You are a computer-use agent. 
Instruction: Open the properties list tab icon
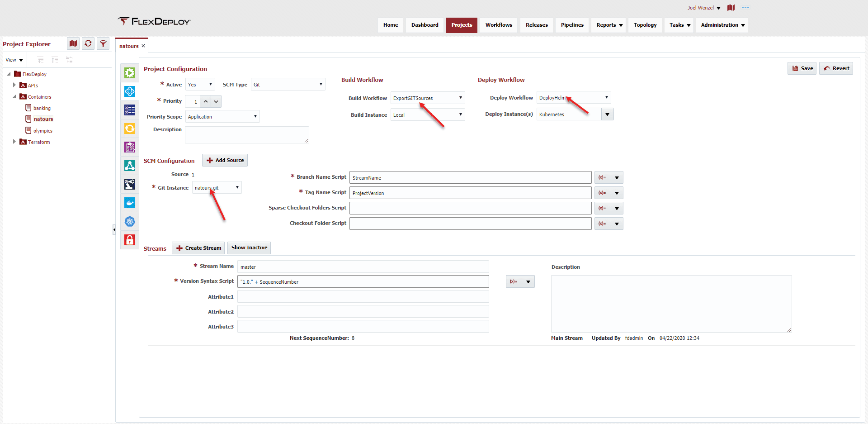click(130, 110)
